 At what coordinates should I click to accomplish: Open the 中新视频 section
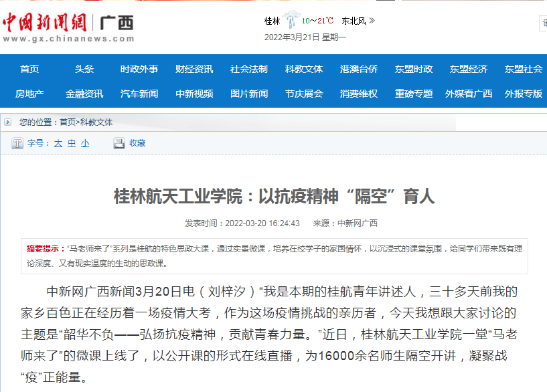[194, 94]
